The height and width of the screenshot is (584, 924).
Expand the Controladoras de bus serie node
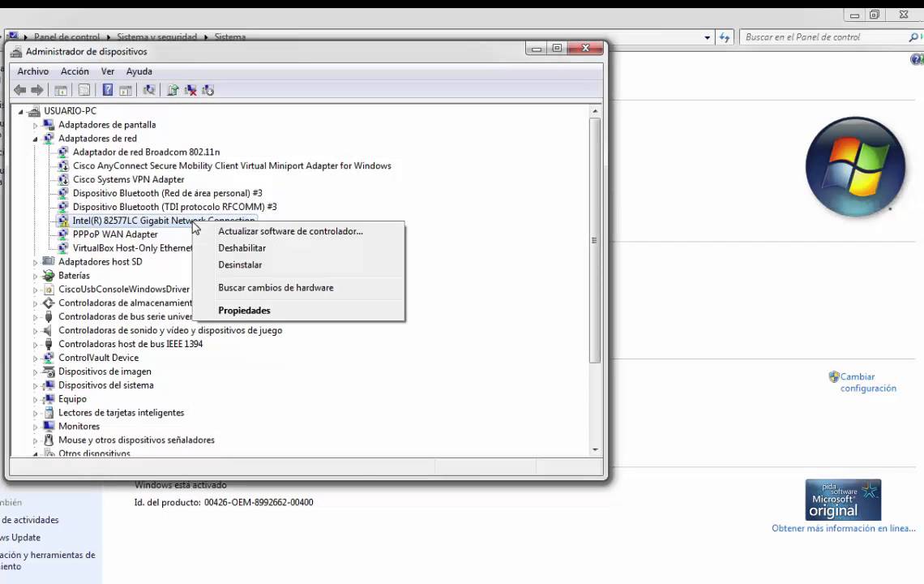pyautogui.click(x=36, y=317)
